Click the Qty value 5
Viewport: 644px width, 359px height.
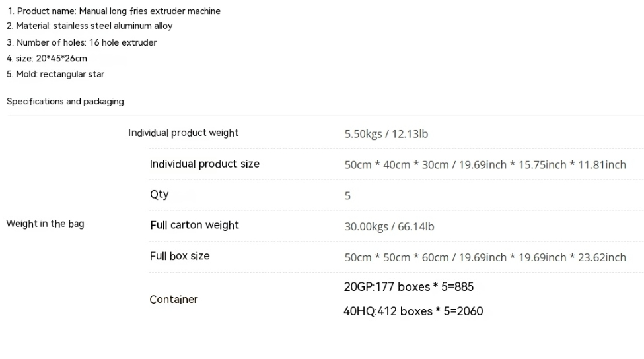[347, 196]
